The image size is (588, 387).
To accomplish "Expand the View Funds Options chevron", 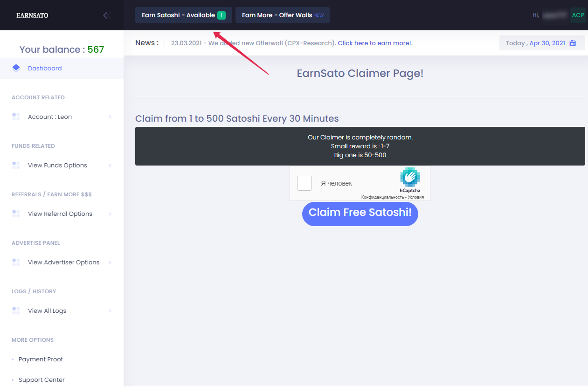I will [x=110, y=165].
